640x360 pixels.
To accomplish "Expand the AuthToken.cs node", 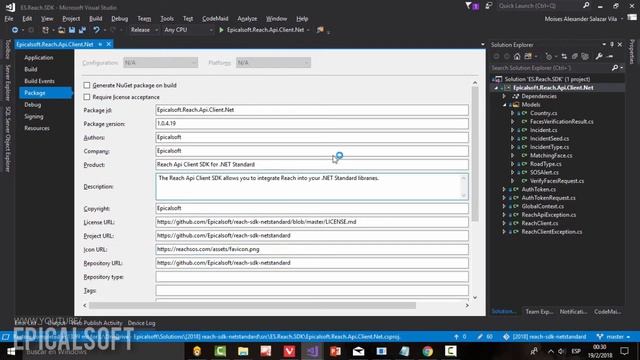I will 504,189.
